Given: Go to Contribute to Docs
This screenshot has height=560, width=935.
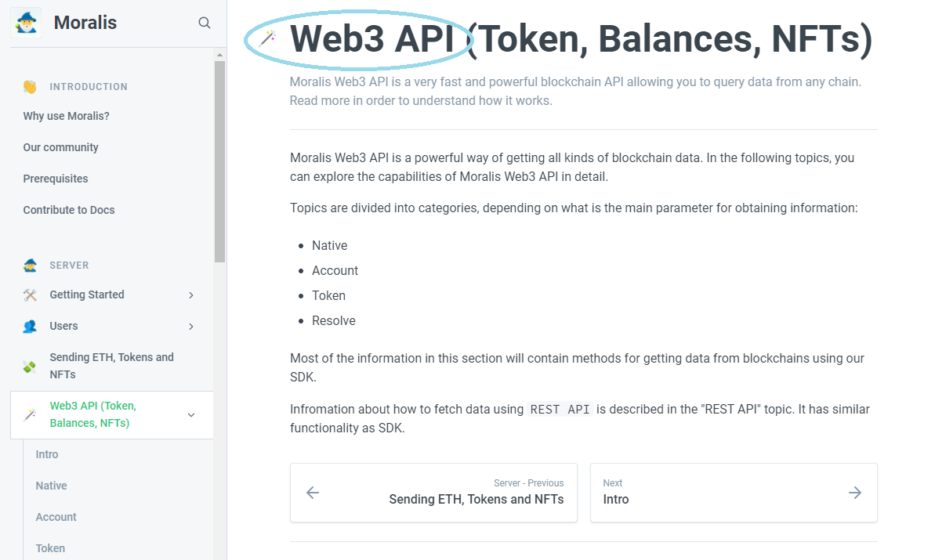Looking at the screenshot, I should click(68, 211).
